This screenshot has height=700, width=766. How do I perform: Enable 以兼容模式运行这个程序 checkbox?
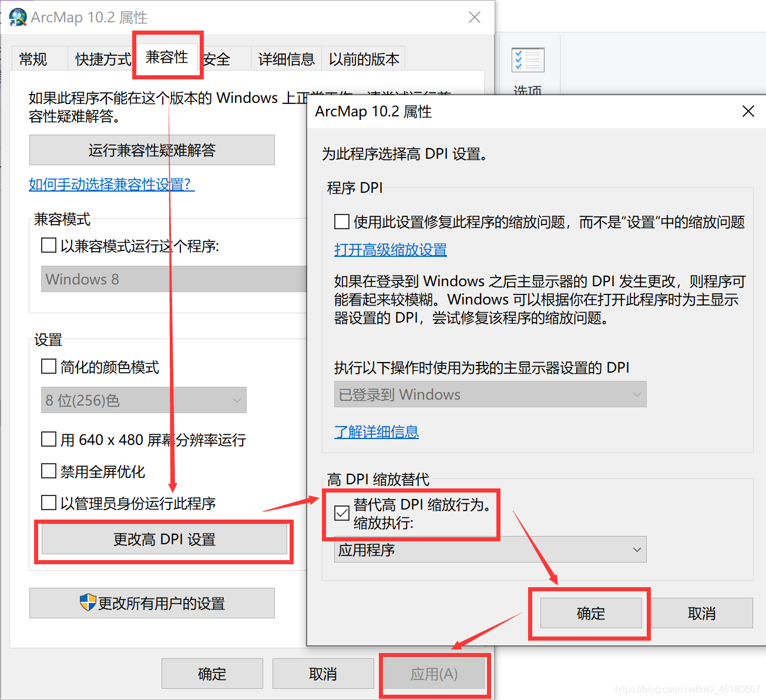tap(49, 245)
